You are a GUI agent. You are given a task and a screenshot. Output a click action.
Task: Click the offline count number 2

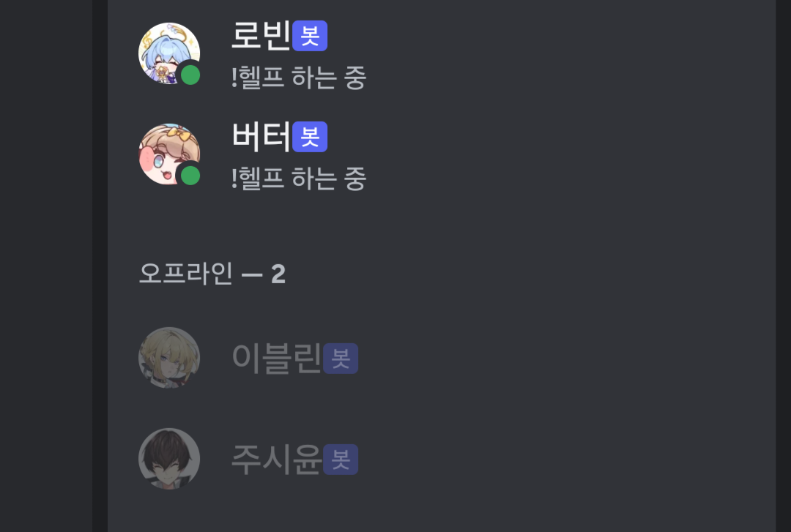[278, 274]
